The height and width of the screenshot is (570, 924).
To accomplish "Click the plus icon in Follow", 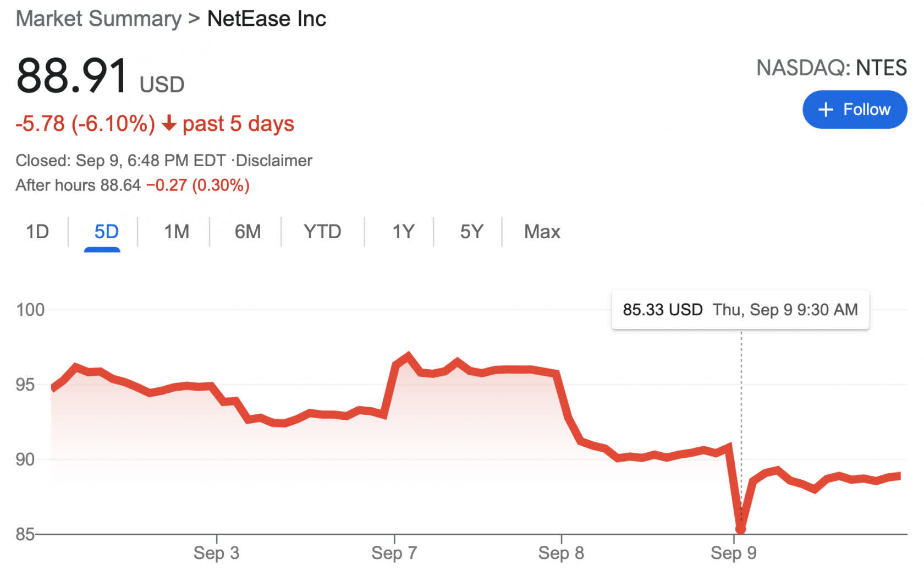I will [x=826, y=109].
